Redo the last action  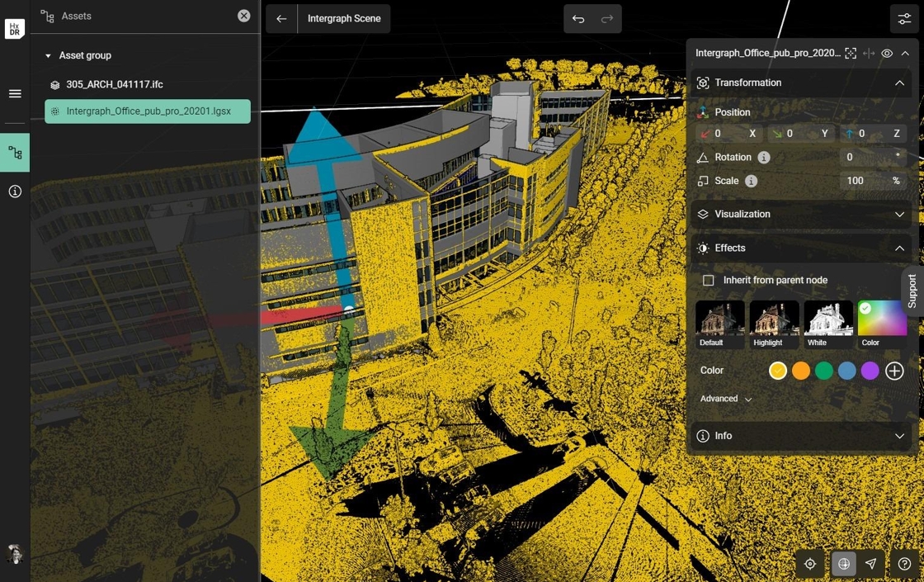click(x=607, y=19)
